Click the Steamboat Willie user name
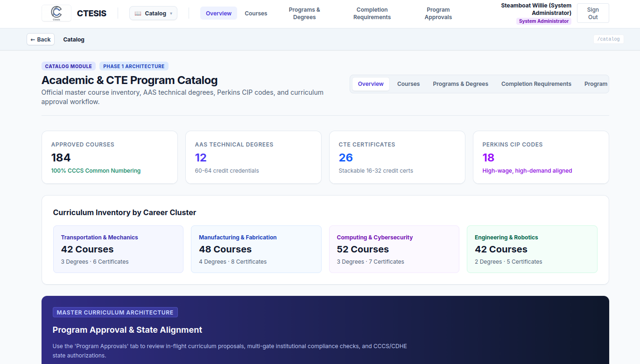This screenshot has height=364, width=640. pos(536,9)
